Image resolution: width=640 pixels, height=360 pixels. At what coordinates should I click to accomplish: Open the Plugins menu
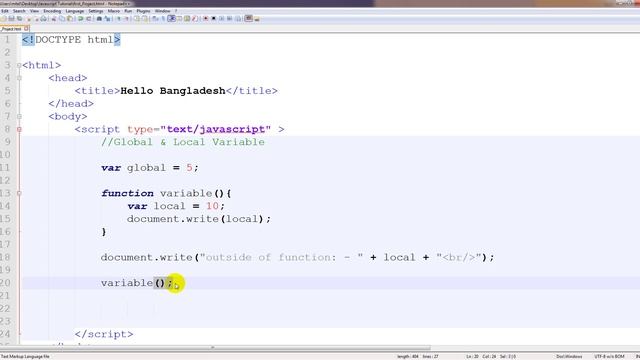(x=143, y=11)
